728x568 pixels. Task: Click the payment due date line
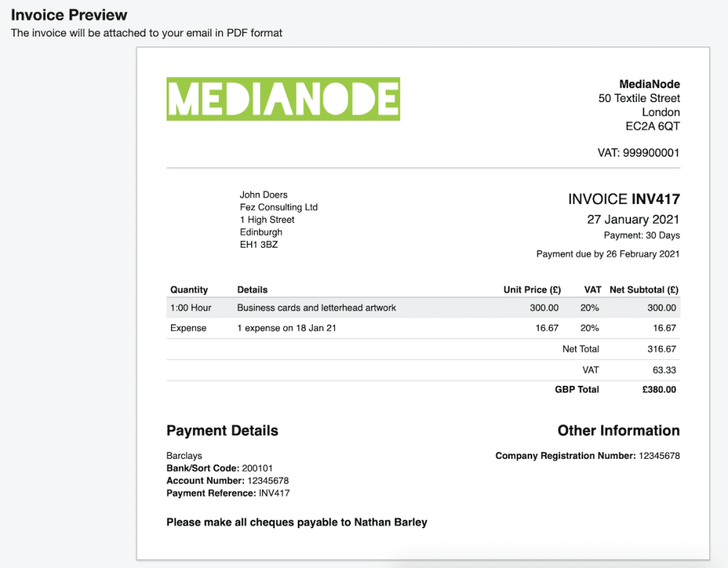[x=608, y=254]
